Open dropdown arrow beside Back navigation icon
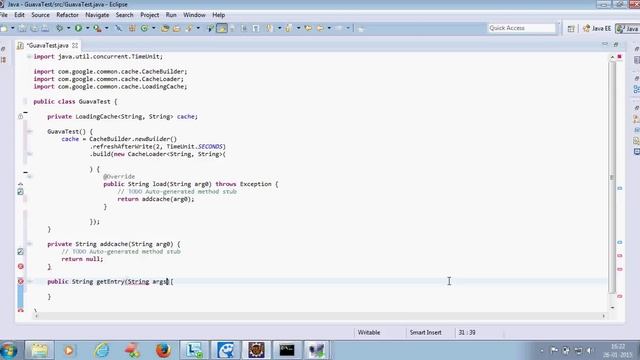This screenshot has width=640, height=360. coord(329,28)
